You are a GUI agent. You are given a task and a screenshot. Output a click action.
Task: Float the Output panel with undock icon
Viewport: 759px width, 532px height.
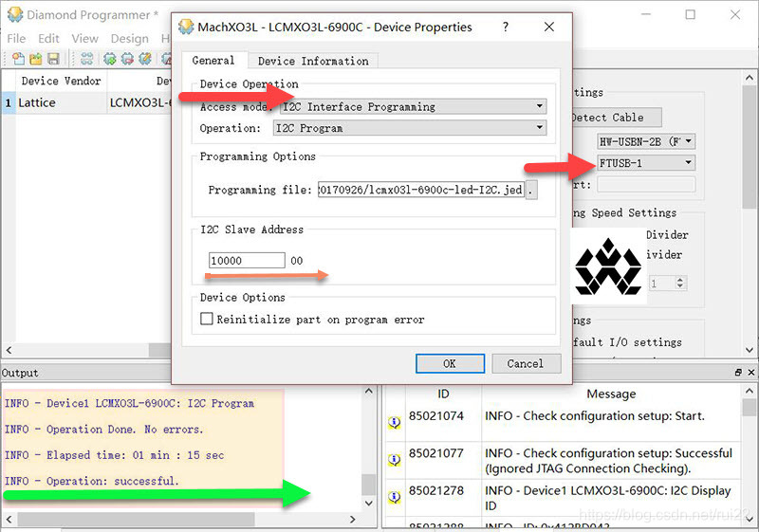pyautogui.click(x=738, y=372)
